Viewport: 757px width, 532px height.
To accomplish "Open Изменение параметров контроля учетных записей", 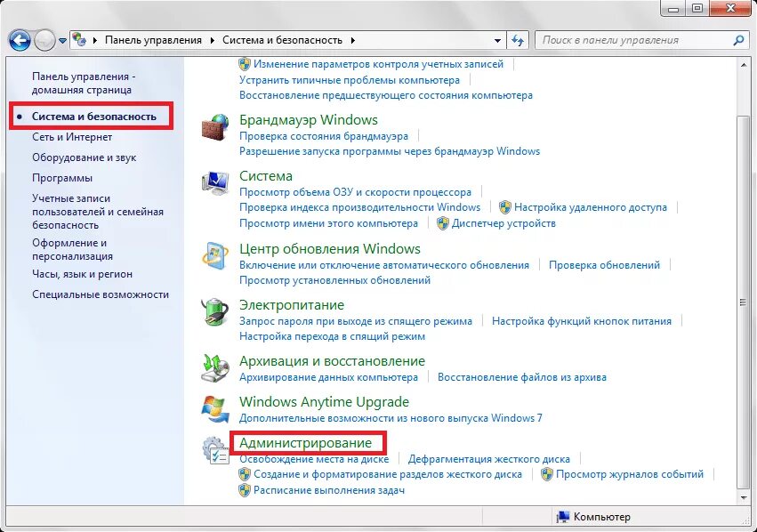I will click(379, 64).
